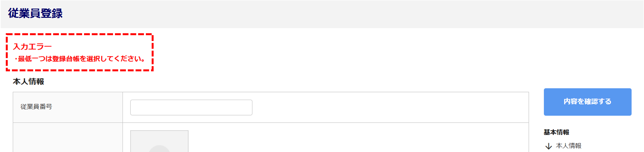
Task: Click the 入力エラー error heading
Action: [x=33, y=47]
